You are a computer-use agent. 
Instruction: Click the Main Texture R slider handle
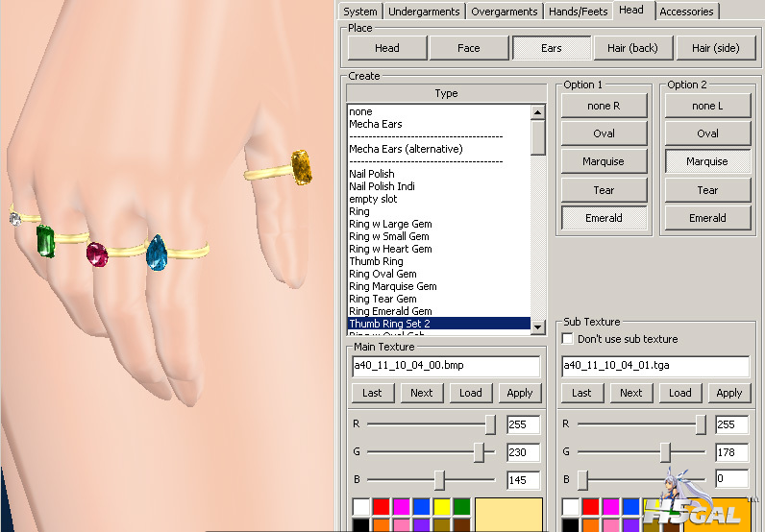coord(490,424)
